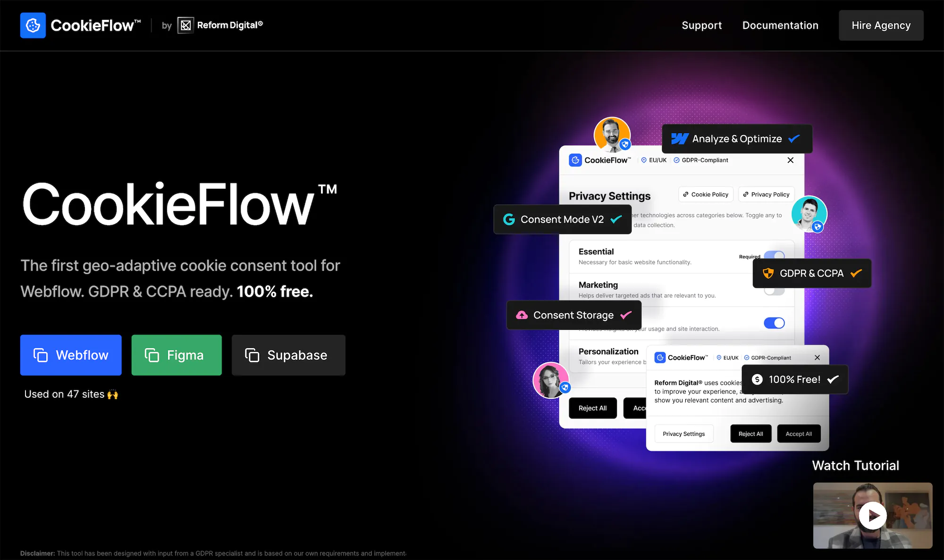Toggle the Essential required switch

[x=774, y=255]
